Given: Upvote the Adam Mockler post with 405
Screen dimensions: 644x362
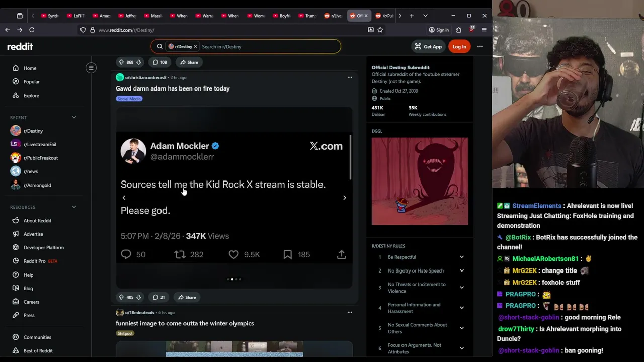Looking at the screenshot, I should [x=121, y=297].
